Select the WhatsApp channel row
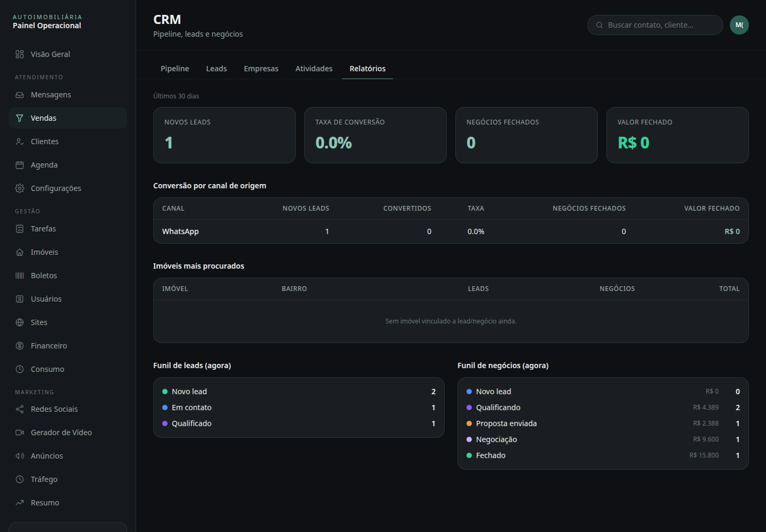 pyautogui.click(x=451, y=231)
